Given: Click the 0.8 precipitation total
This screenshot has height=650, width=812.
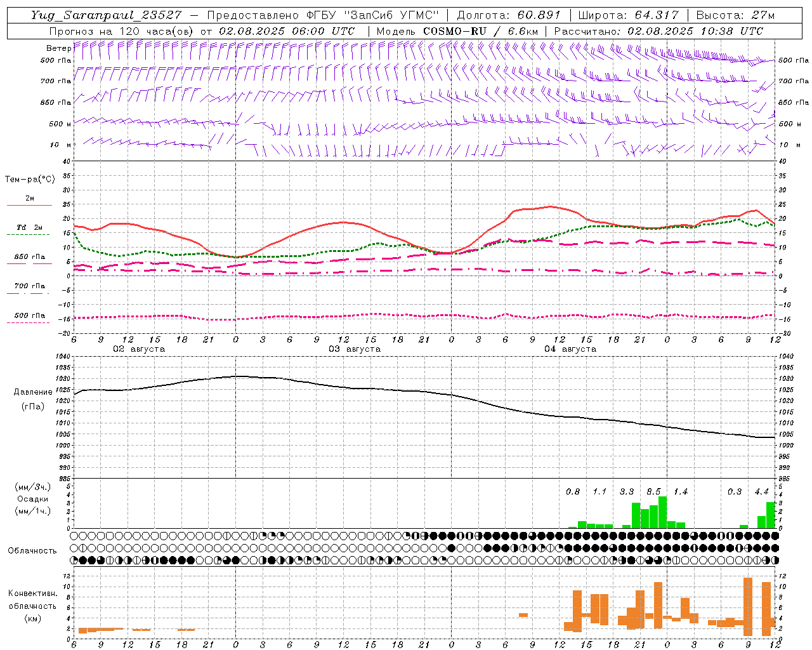Looking at the screenshot, I should click(x=573, y=492).
